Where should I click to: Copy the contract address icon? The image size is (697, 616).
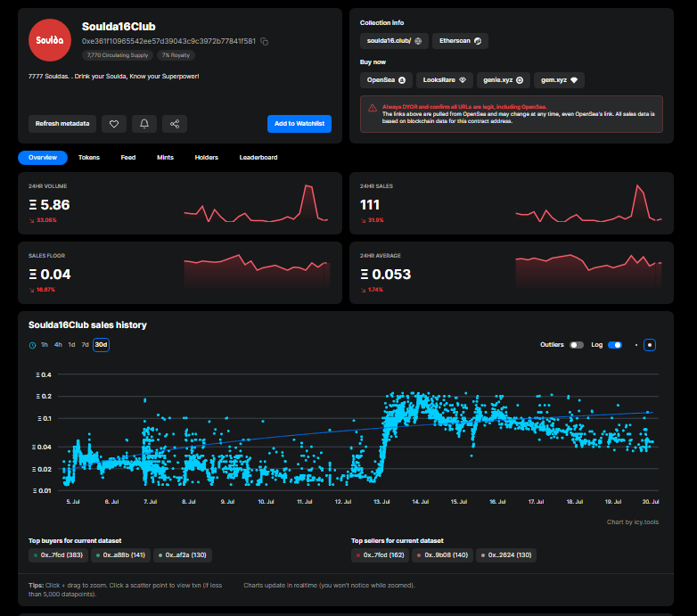coord(264,41)
